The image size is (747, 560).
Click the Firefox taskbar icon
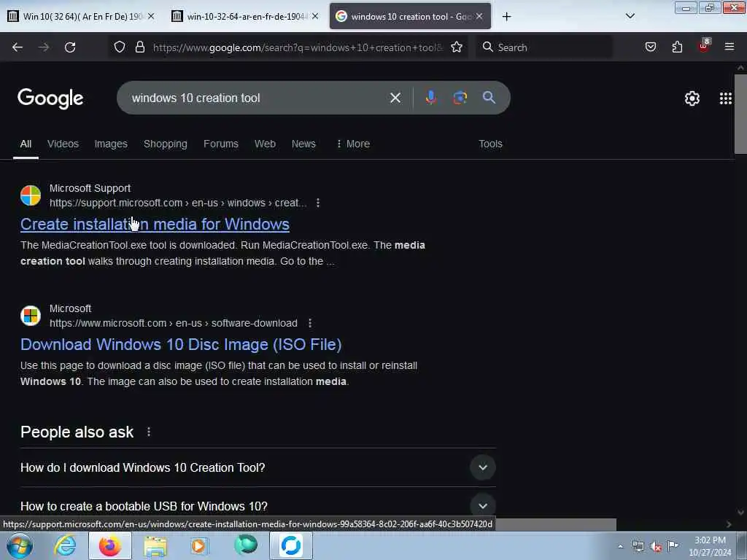pos(110,545)
